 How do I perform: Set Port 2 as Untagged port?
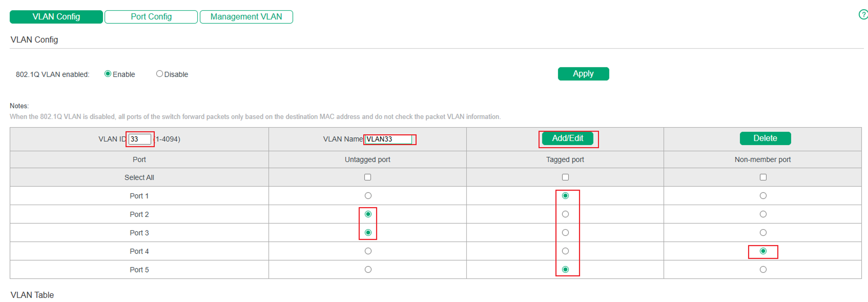(x=368, y=214)
